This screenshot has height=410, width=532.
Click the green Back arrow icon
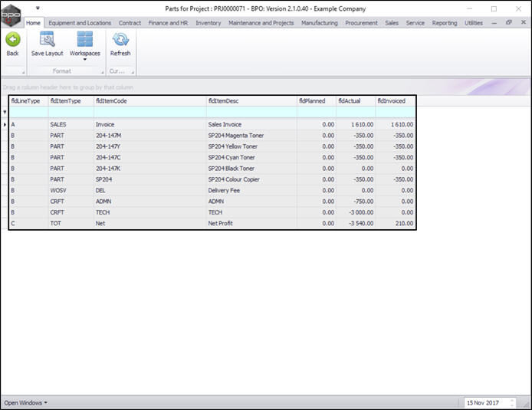coord(12,40)
